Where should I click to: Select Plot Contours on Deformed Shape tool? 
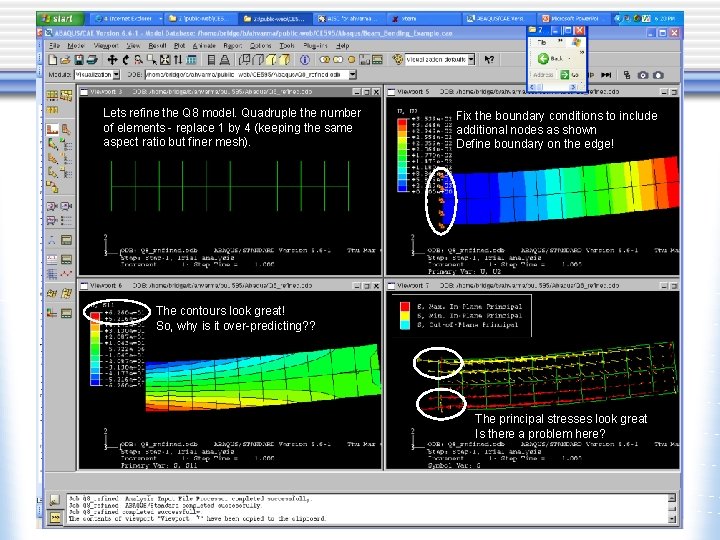(53, 144)
